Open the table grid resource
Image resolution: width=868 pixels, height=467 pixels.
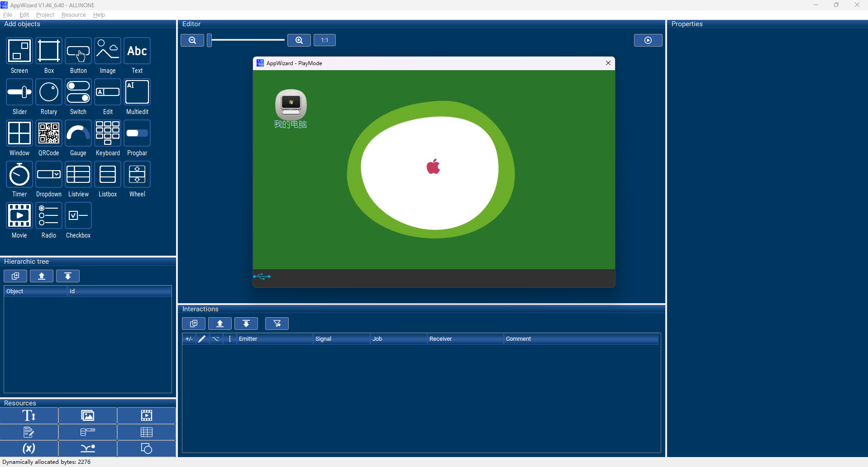(x=147, y=432)
